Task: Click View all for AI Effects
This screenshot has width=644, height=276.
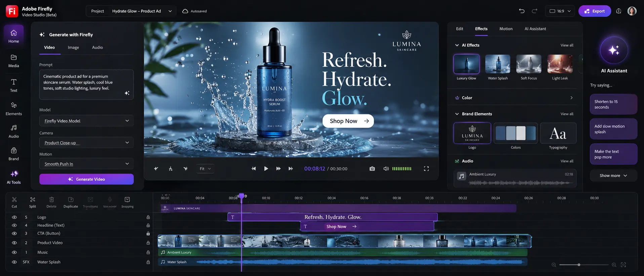Action: coord(567,45)
